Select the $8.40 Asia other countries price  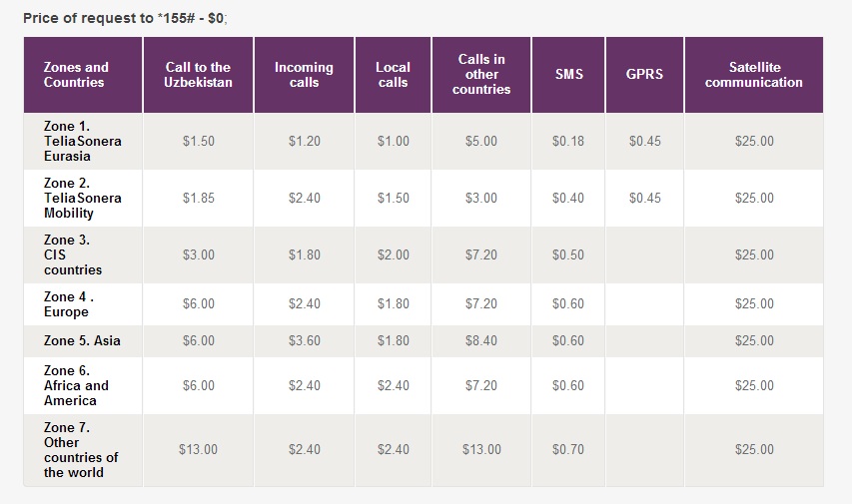pyautogui.click(x=480, y=341)
